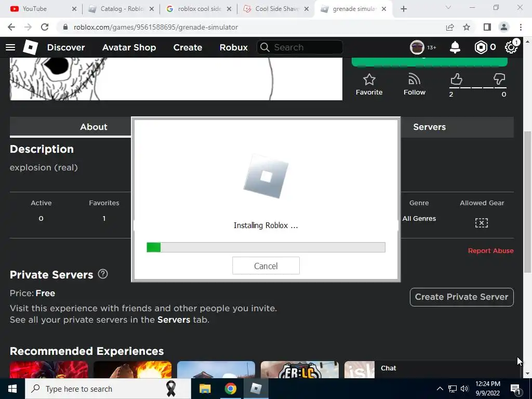The width and height of the screenshot is (532, 399).
Task: Reload the Roblox page
Action: 45,27
